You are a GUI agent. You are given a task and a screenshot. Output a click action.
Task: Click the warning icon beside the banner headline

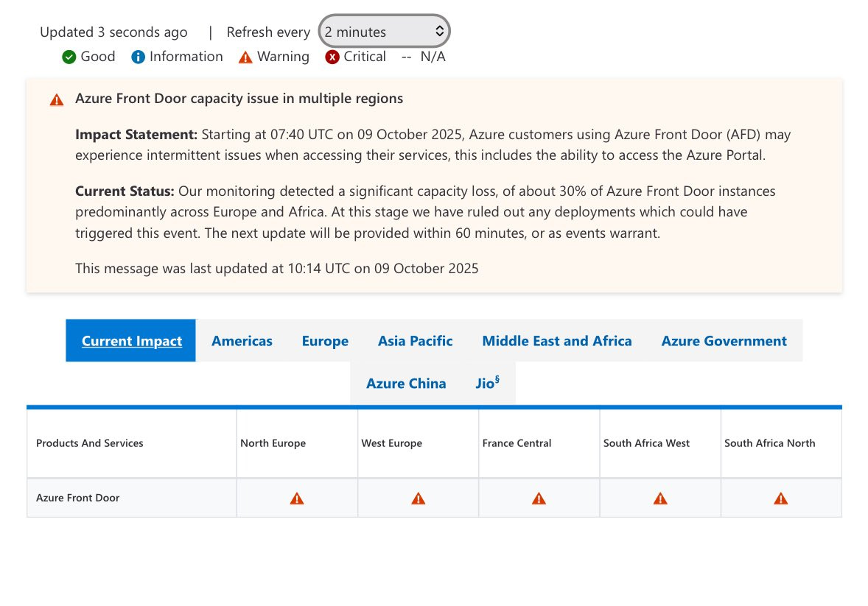click(x=56, y=99)
